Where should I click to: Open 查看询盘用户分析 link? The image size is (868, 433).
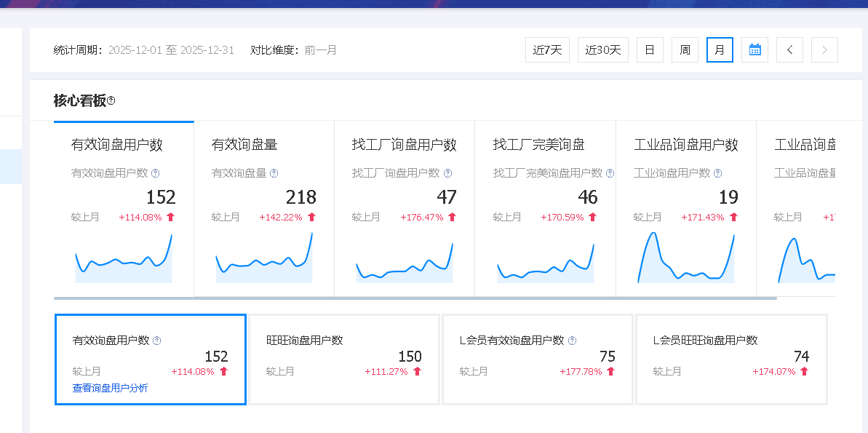pos(110,388)
